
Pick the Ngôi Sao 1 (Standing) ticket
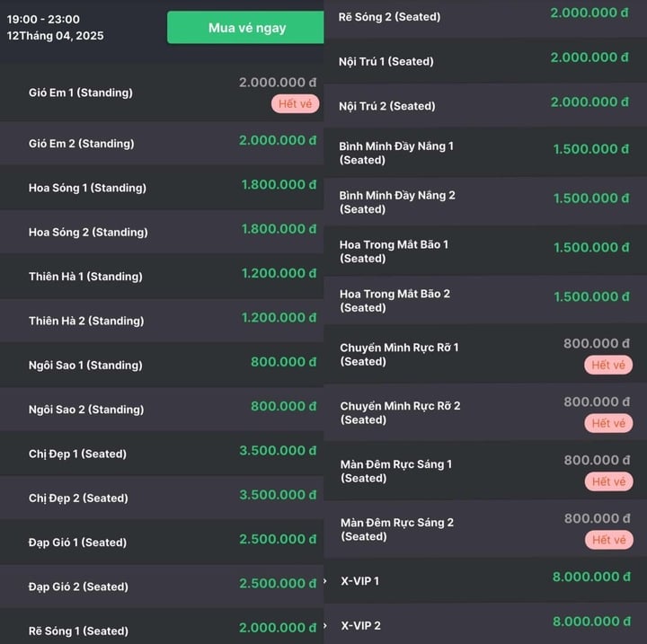(85, 365)
